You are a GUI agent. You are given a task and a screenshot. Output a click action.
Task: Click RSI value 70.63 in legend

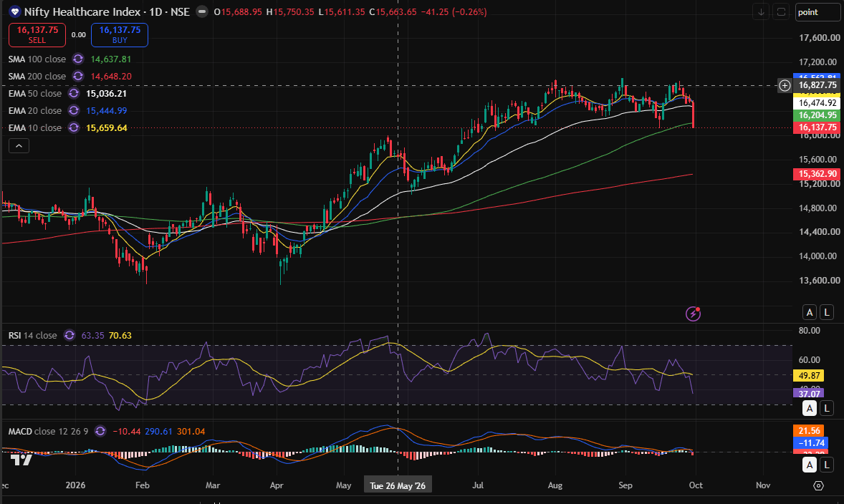pyautogui.click(x=120, y=336)
